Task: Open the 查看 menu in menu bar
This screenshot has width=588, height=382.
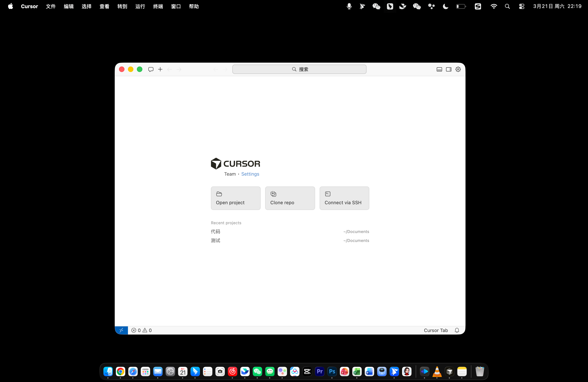Action: [104, 6]
